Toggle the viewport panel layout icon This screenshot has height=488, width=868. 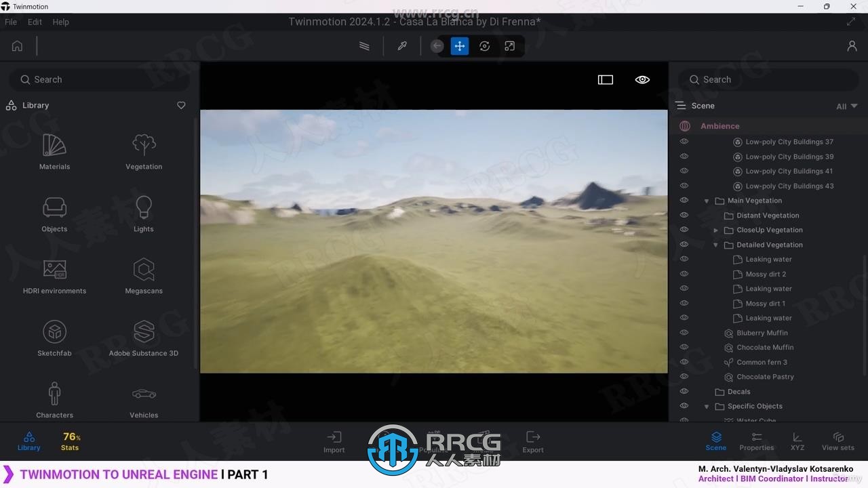point(606,79)
